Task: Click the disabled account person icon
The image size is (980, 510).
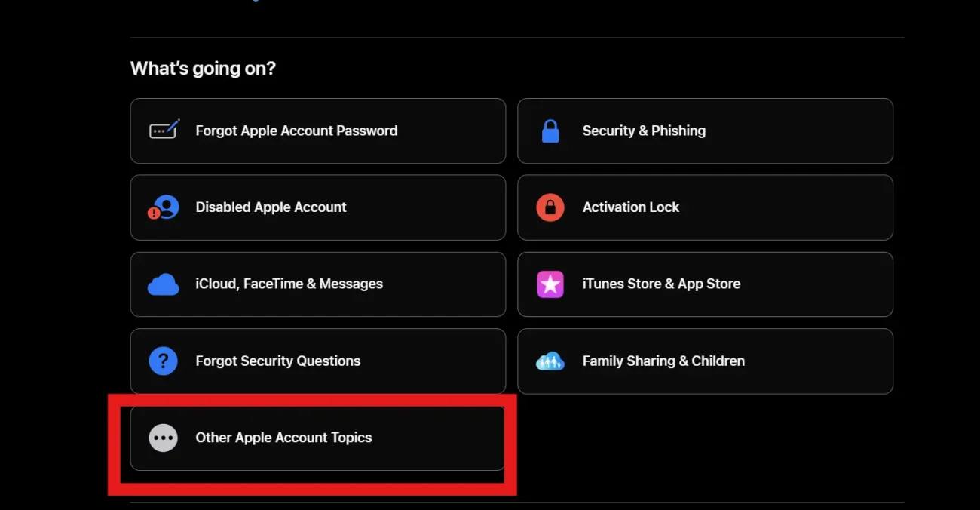Action: (x=164, y=207)
